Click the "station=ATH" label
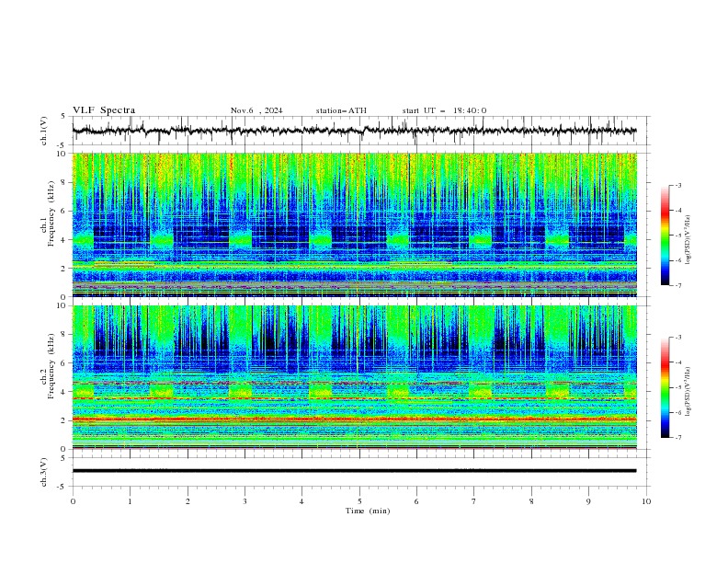Image resolution: width=728 pixels, height=563 pixels. (341, 110)
